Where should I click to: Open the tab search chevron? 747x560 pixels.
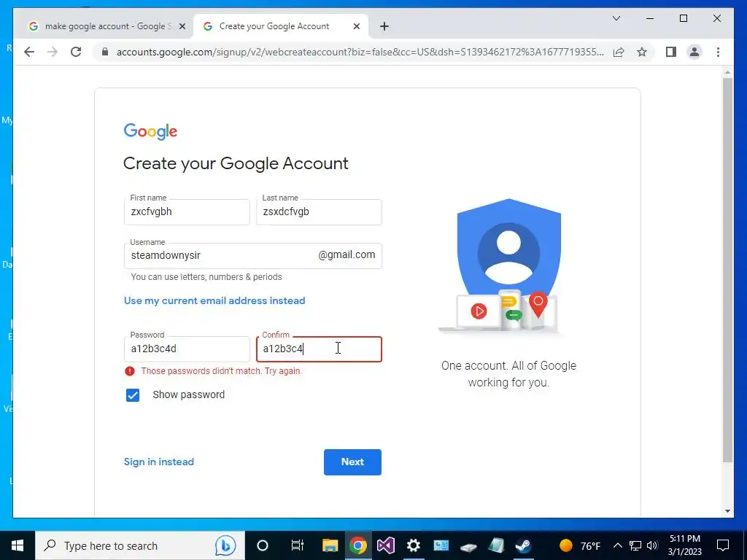coord(616,18)
